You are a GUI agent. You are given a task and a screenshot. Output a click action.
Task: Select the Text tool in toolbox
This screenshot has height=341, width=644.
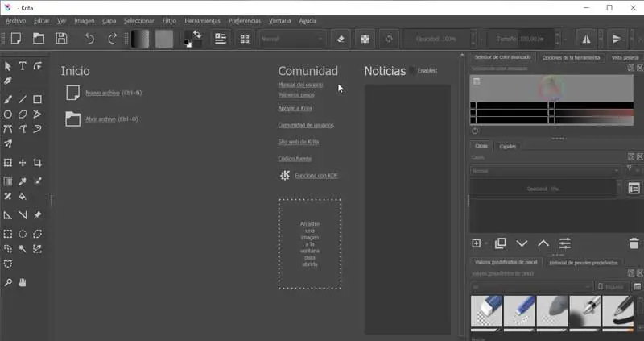pos(23,66)
